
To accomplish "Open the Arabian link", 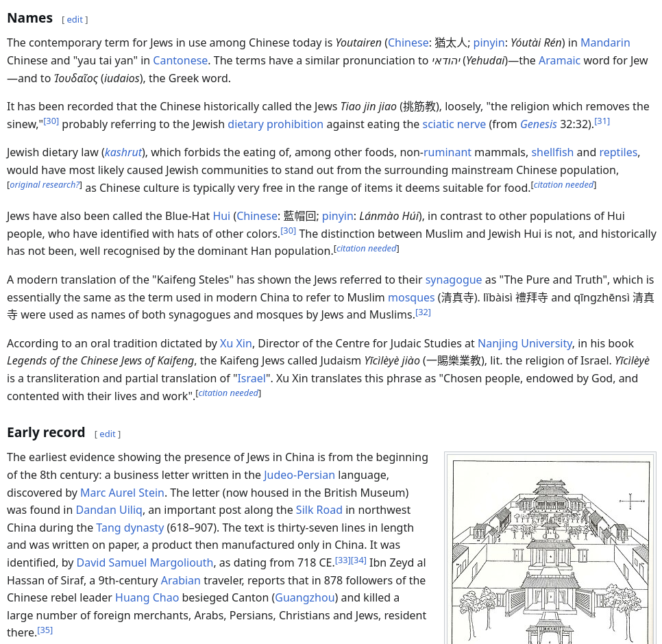I will [181, 581].
